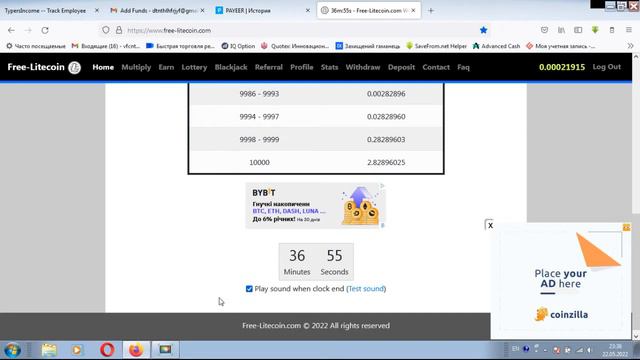Open the Profile page
The height and width of the screenshot is (360, 640).
(302, 67)
